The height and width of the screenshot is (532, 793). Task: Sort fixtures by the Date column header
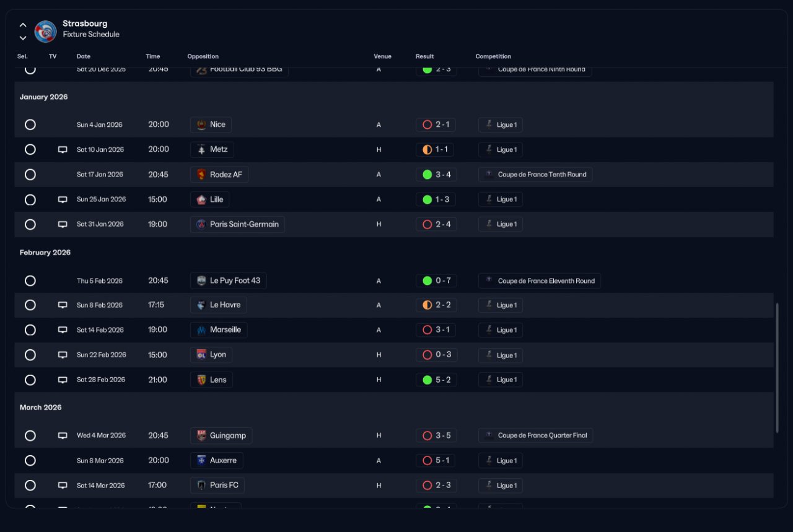click(84, 56)
